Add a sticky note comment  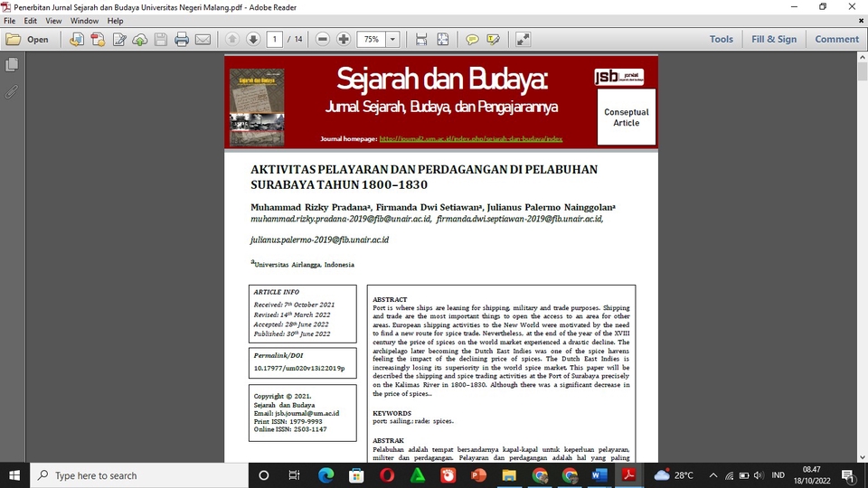click(472, 39)
